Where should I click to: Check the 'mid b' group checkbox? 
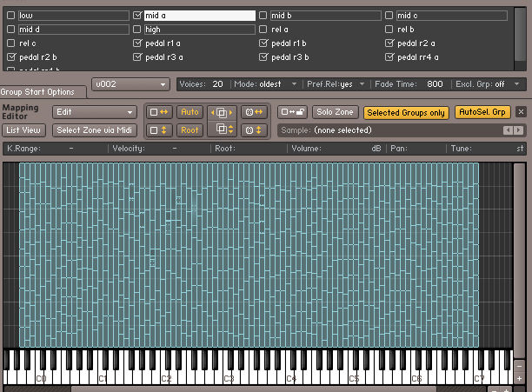point(263,16)
